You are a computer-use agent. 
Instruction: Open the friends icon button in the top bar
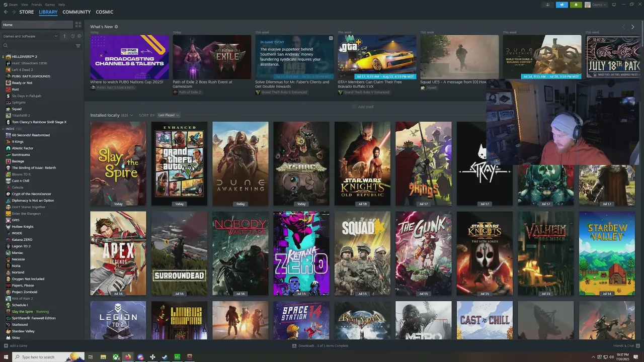pyautogui.click(x=548, y=5)
